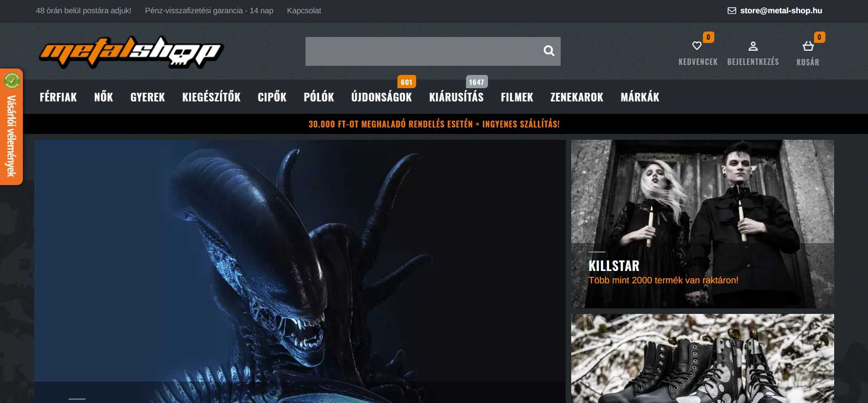This screenshot has width=868, height=403.
Task: Select the CIPŐK category
Action: click(x=272, y=97)
